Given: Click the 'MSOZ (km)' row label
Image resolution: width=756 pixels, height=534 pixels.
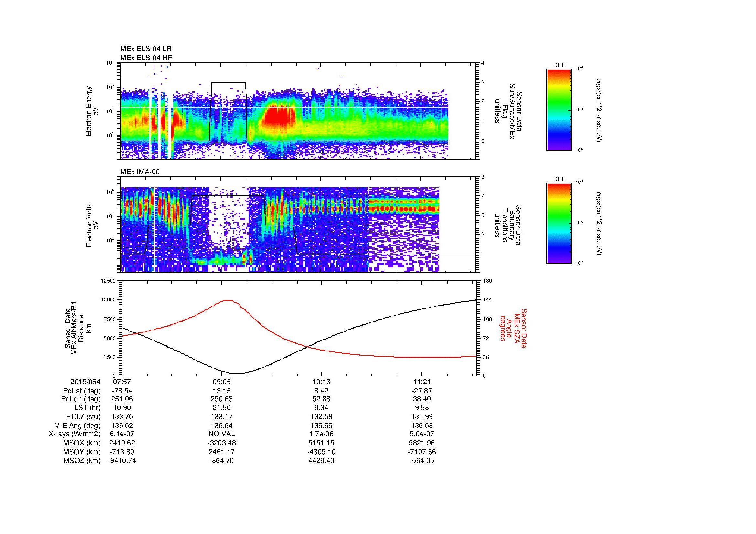Looking at the screenshot, I should pyautogui.click(x=82, y=461).
